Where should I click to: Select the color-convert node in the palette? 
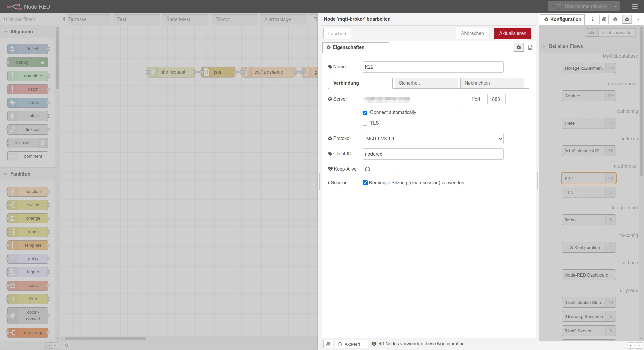pyautogui.click(x=28, y=316)
